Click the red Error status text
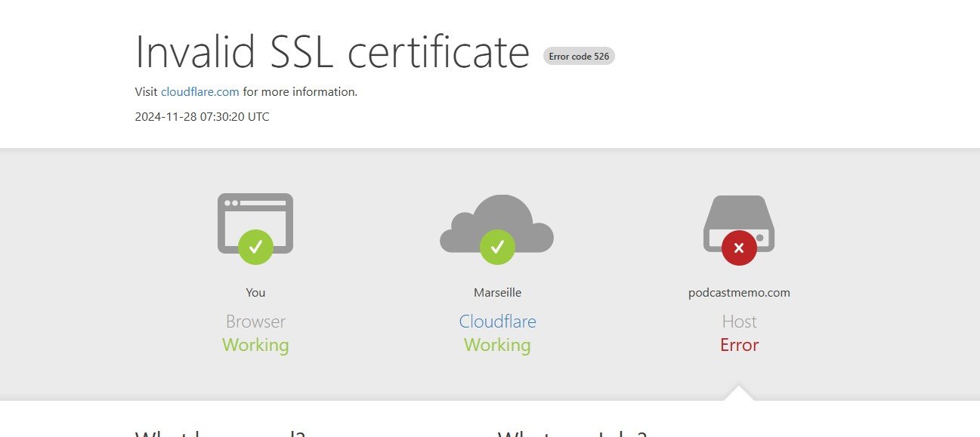 tap(739, 345)
